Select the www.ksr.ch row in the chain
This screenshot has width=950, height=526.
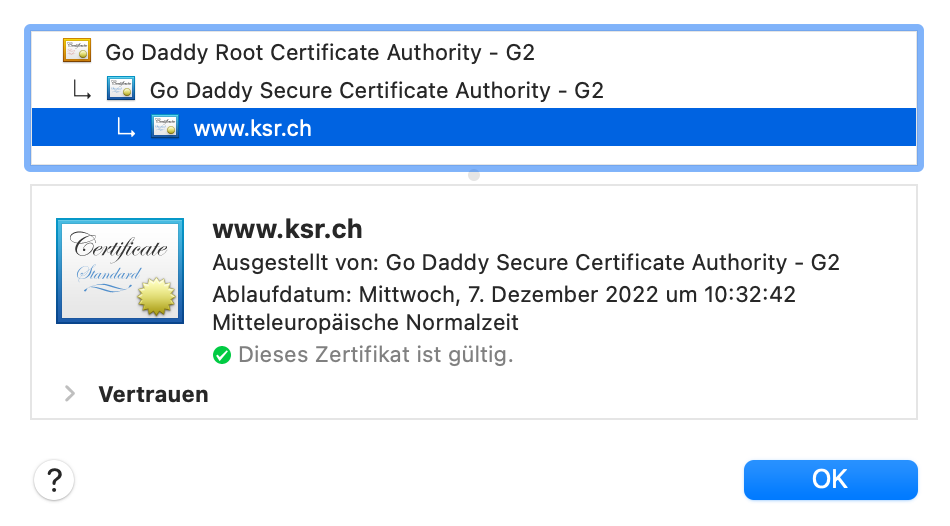pyautogui.click(x=252, y=128)
